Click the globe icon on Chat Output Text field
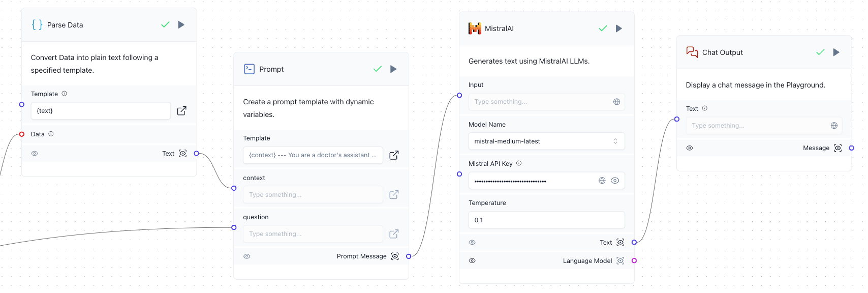The height and width of the screenshot is (293, 868). click(834, 125)
